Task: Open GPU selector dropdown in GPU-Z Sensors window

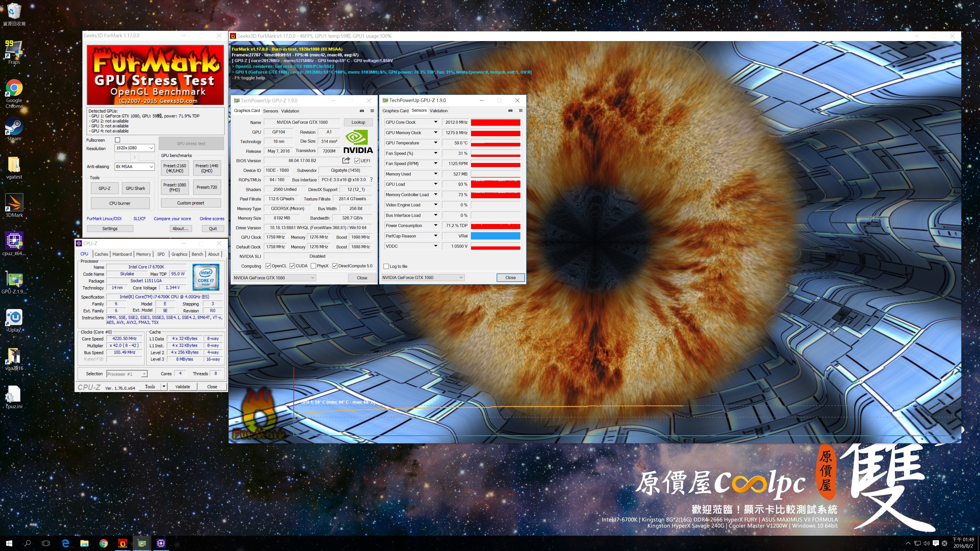Action: point(423,278)
